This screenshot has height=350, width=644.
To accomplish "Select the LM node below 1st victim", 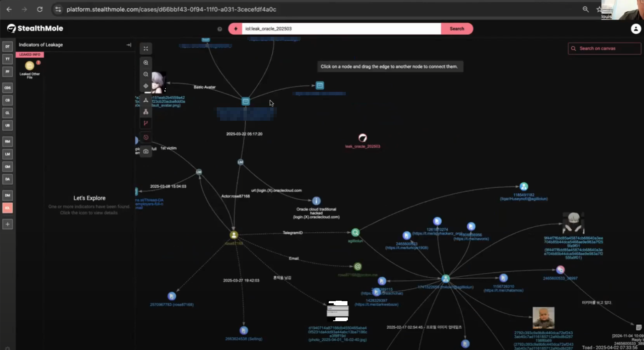I will coord(199,172).
